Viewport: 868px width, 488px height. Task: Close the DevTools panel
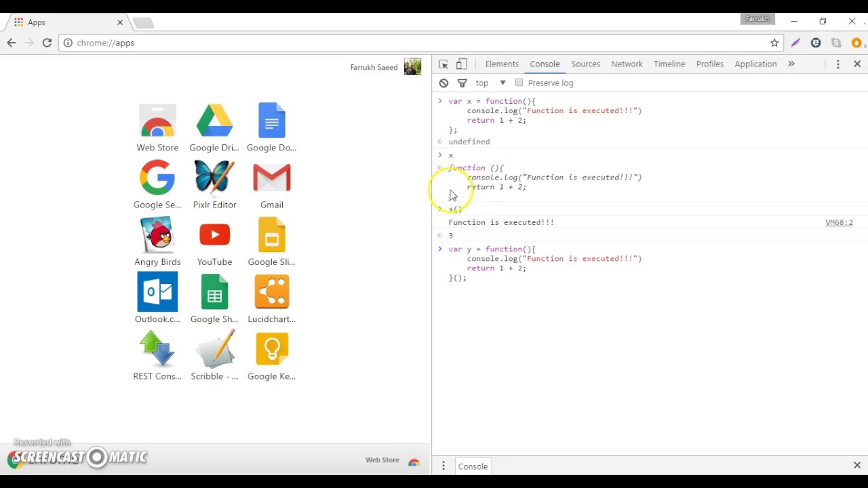pos(857,64)
